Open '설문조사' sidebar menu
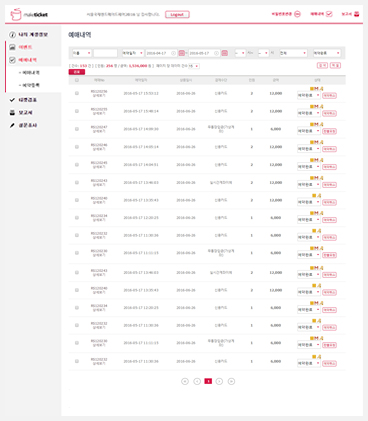 click(27, 125)
